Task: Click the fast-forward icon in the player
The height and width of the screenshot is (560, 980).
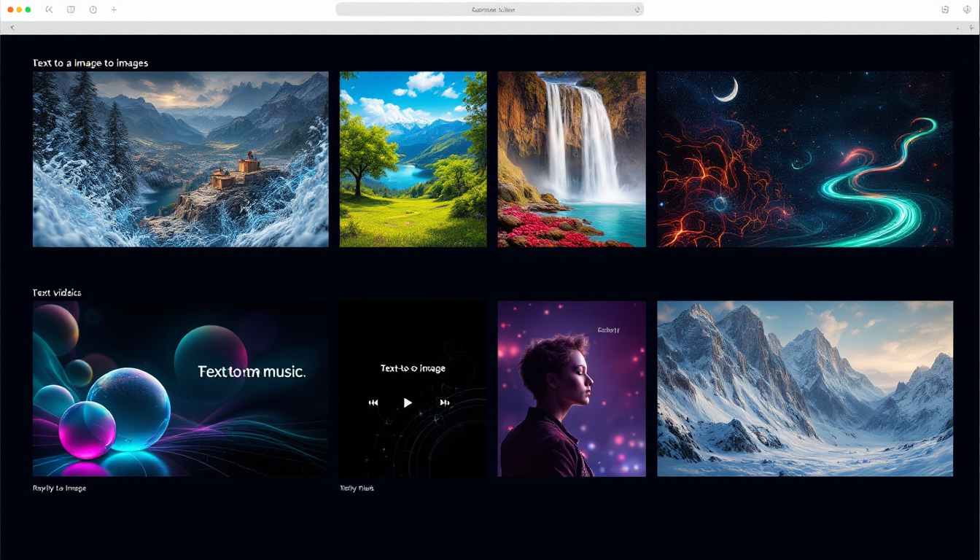Action: tap(444, 402)
